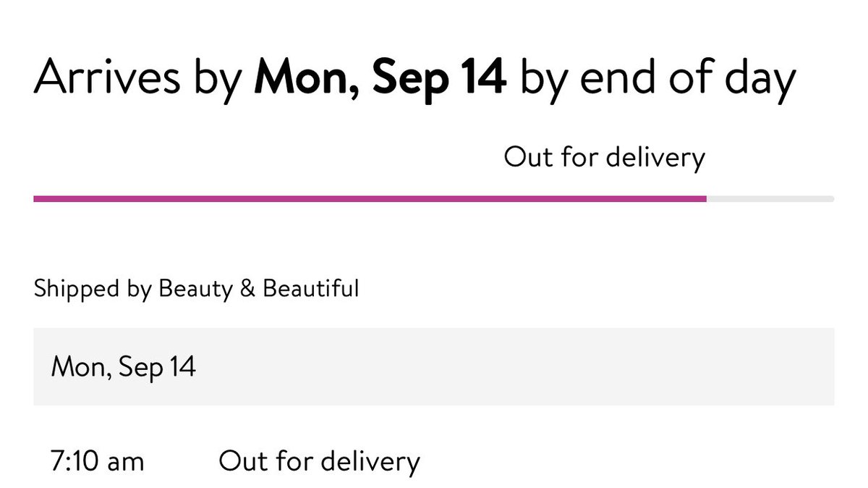Click the ampersand in the seller name
Screen dimensions: 868x488
coord(247,289)
